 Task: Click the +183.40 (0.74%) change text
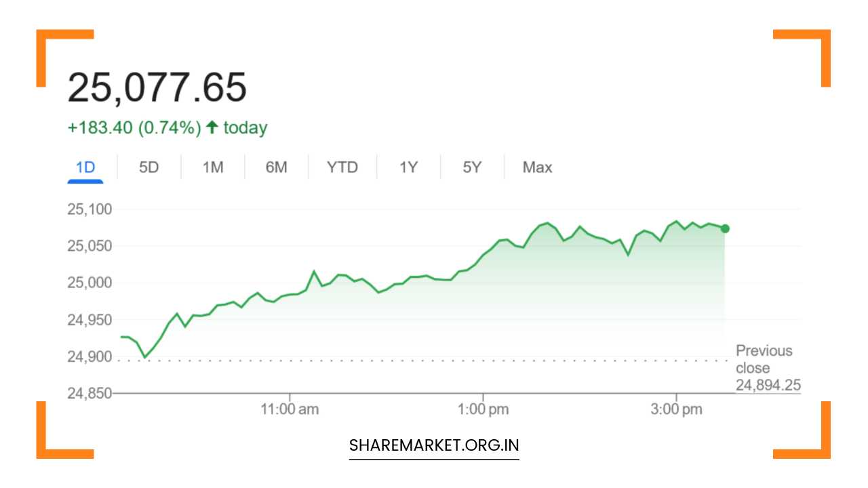(x=134, y=128)
